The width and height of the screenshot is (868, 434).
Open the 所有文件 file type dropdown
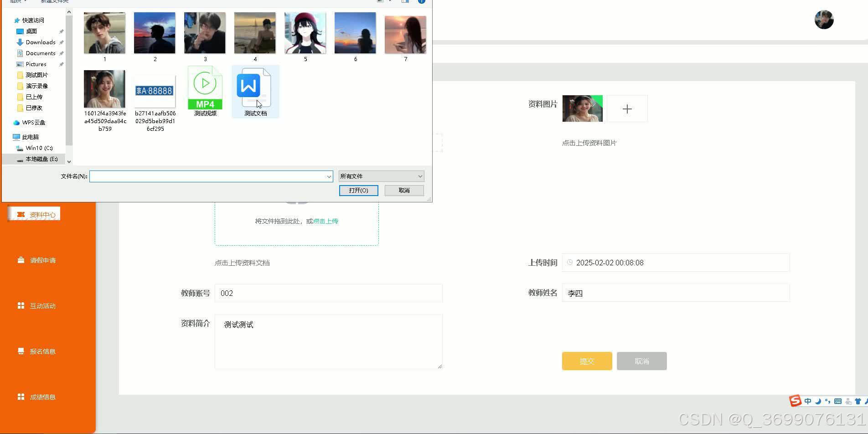pos(381,176)
